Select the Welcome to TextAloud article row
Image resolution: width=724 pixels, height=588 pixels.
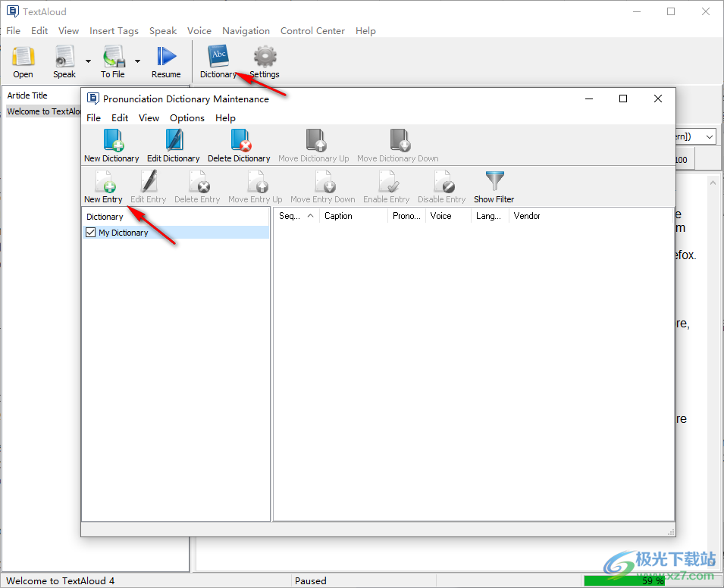pyautogui.click(x=43, y=111)
